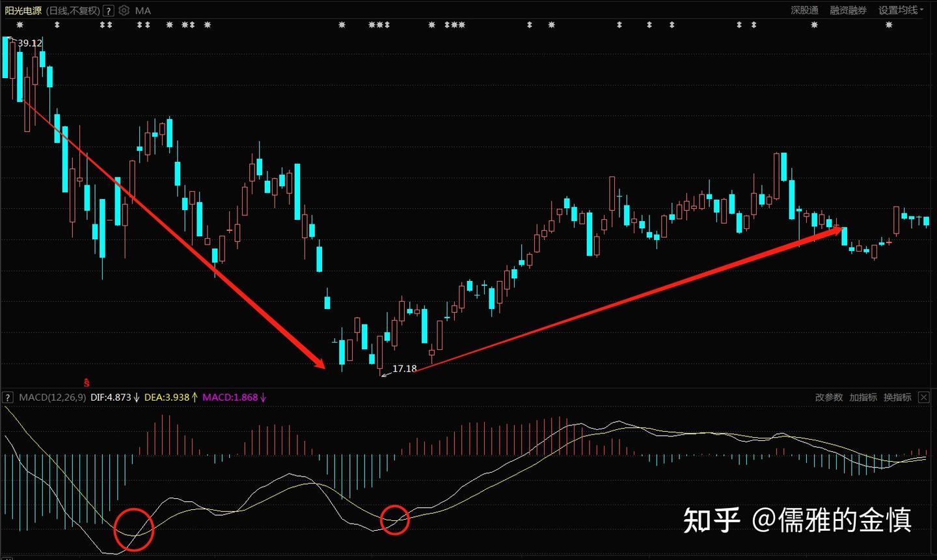Image resolution: width=937 pixels, height=560 pixels.
Task: Open chart settings gear icon
Action: tap(124, 10)
